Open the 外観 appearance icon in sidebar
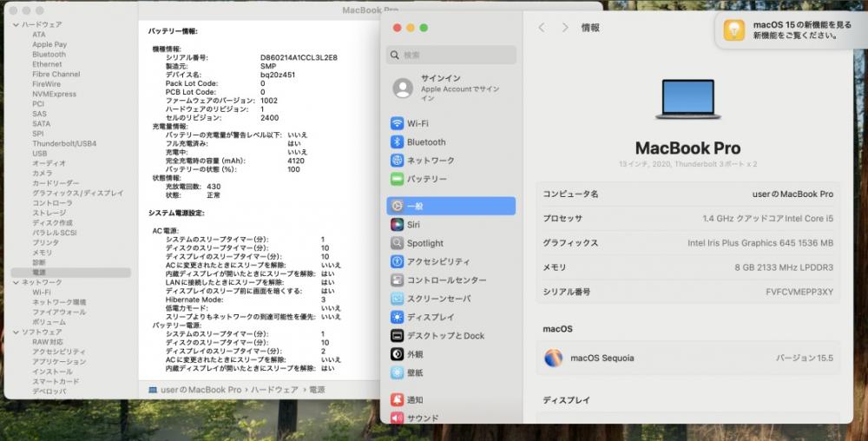Screen dimensions: 868x441 click(397, 354)
